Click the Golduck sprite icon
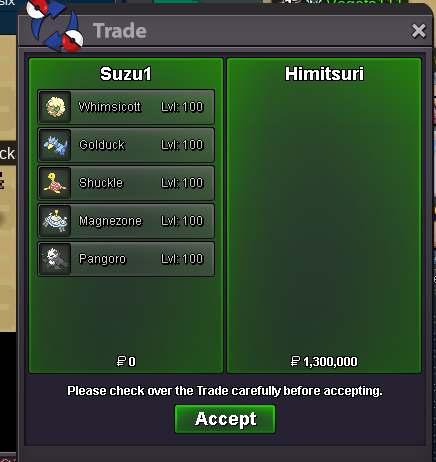436x462 pixels. coord(55,145)
